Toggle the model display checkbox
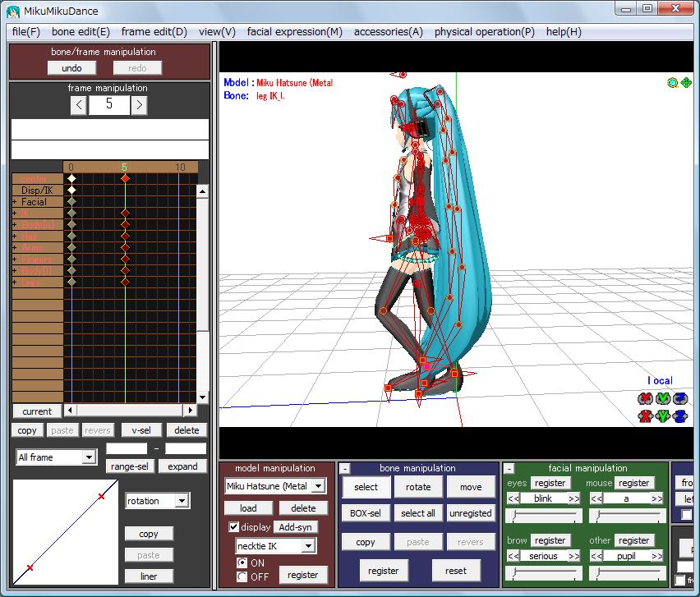Image resolution: width=700 pixels, height=597 pixels. point(233,527)
